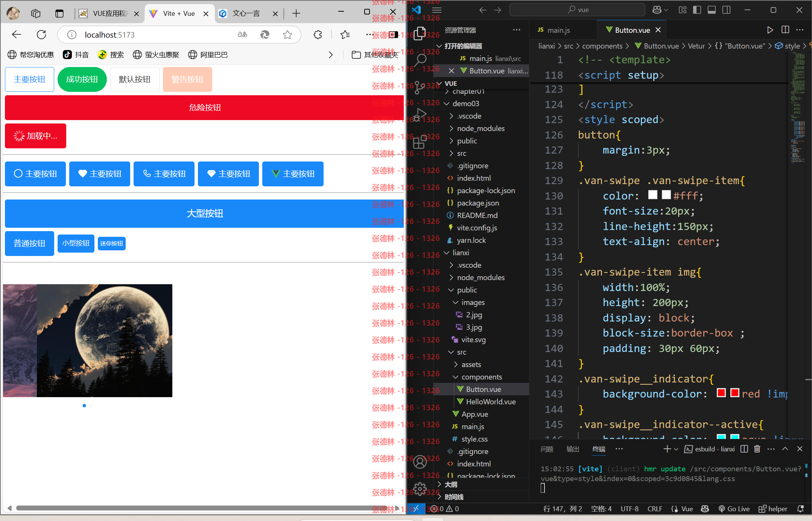This screenshot has width=812, height=521.
Task: Customize layout button in VS Code title bar
Action: coord(682,10)
